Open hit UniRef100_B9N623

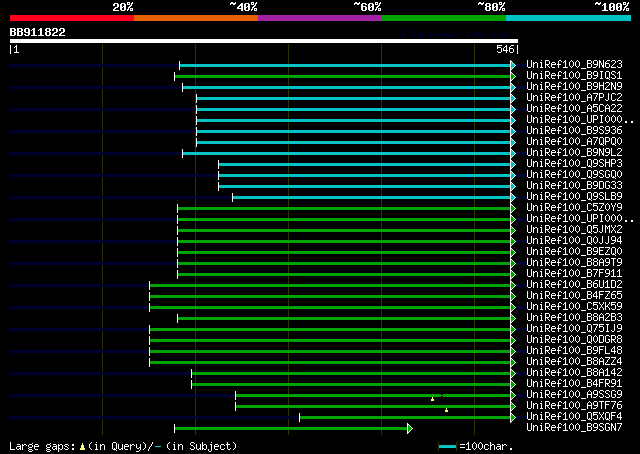coord(574,65)
